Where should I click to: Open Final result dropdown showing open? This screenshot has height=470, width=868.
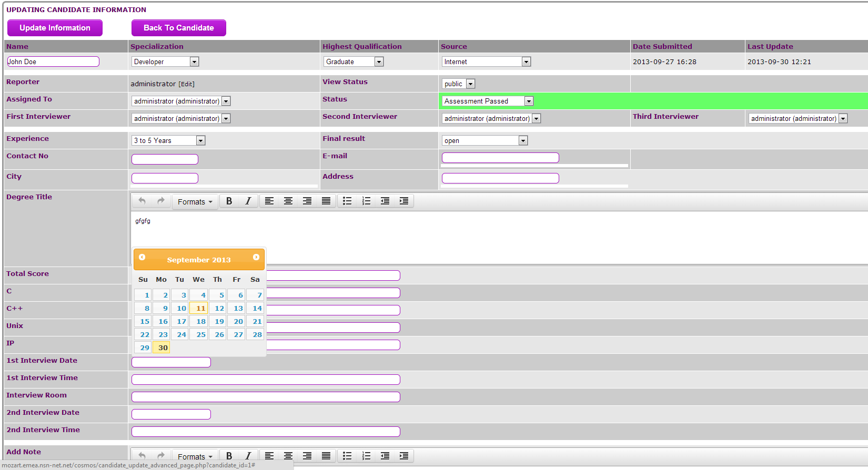[x=485, y=140]
